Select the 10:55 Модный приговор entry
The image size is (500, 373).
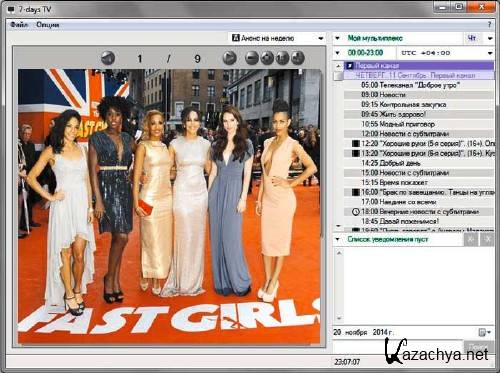pos(419,124)
